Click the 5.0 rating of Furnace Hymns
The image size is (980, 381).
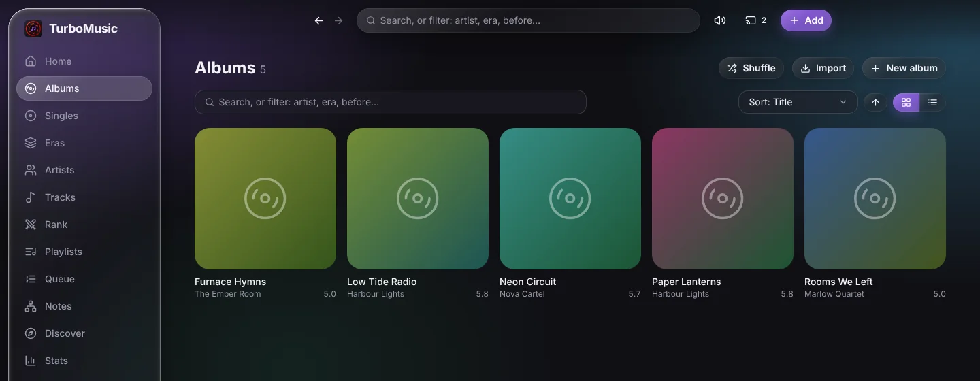coord(329,294)
